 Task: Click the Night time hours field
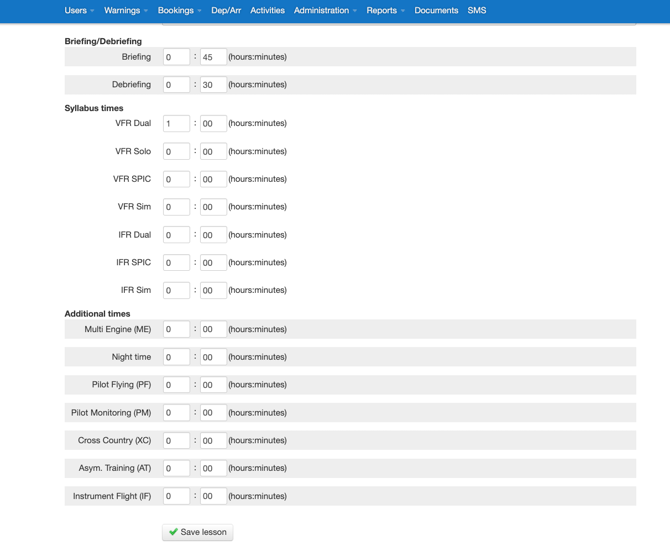click(176, 357)
